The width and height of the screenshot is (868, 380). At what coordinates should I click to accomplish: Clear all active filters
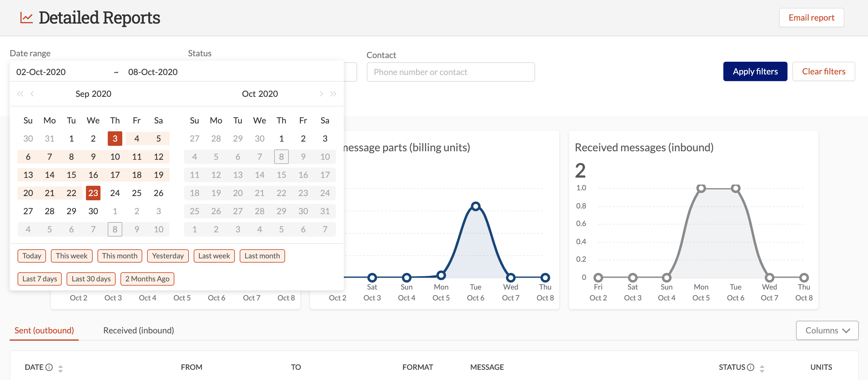coord(824,71)
